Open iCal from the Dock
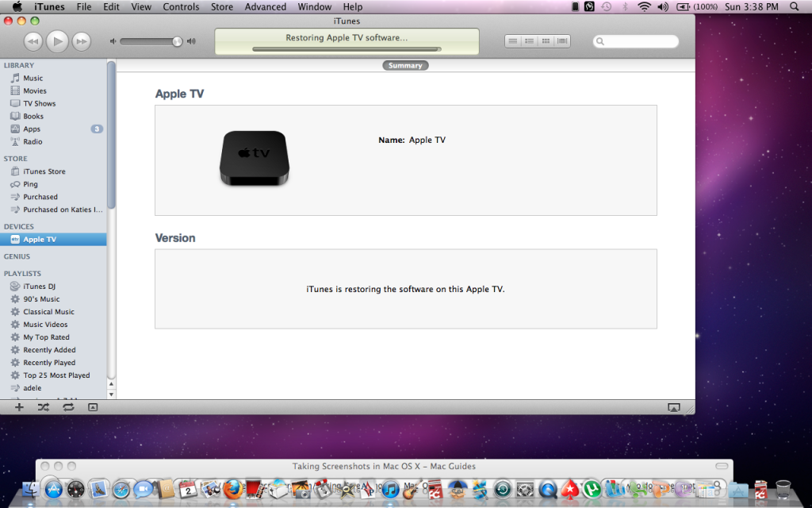The width and height of the screenshot is (812, 508). (188, 489)
